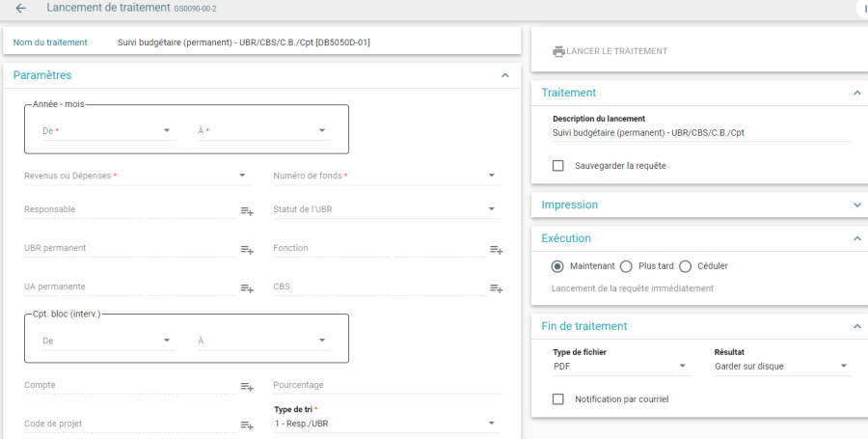Open the list selector icon beside Fonction
Image resolution: width=868 pixels, height=439 pixels.
coord(496,250)
